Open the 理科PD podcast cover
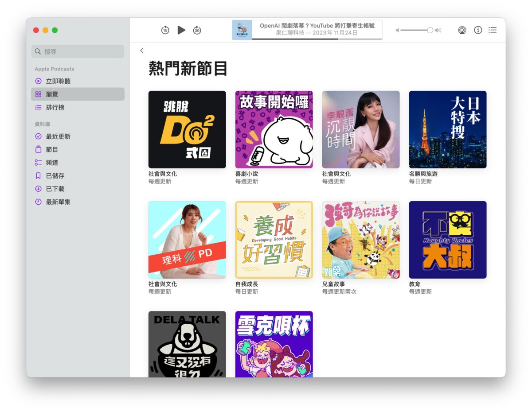This screenshot has width=532, height=412. [x=187, y=240]
